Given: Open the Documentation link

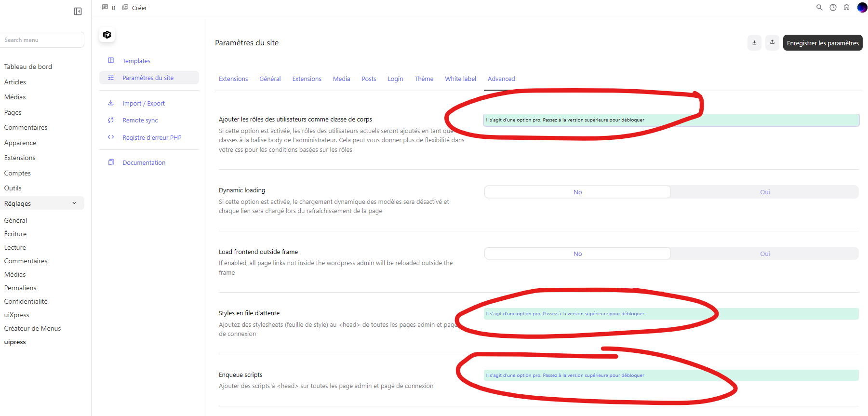Looking at the screenshot, I should click(144, 162).
